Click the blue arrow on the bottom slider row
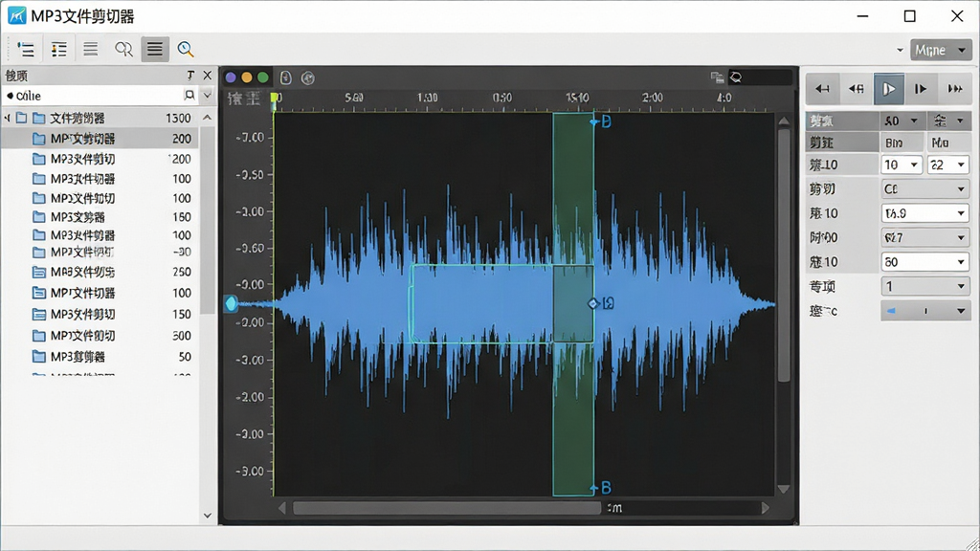 tap(891, 311)
